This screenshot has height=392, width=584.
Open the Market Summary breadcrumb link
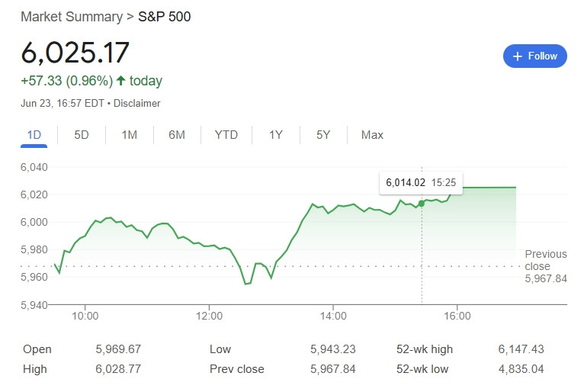point(72,17)
